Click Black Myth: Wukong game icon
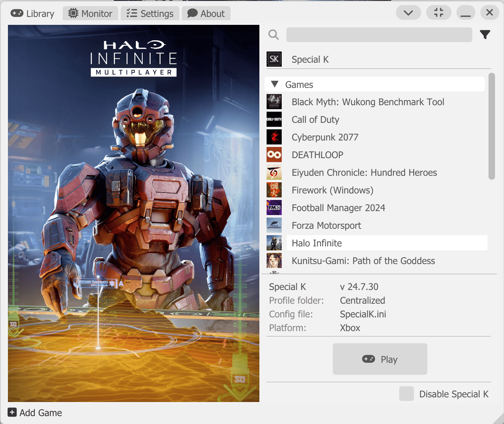 click(274, 102)
